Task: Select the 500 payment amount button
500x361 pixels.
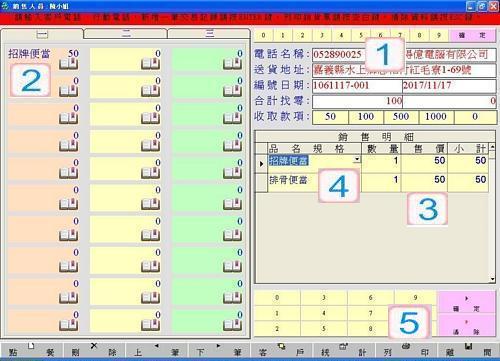Action: (x=401, y=117)
